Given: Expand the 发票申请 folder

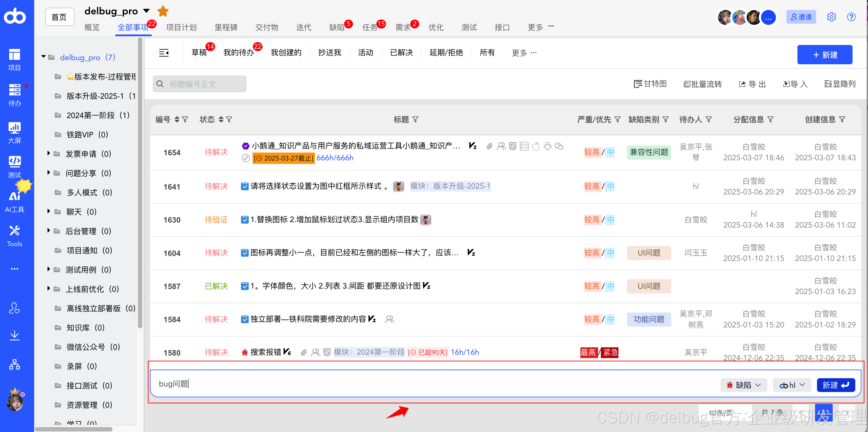Looking at the screenshot, I should [49, 153].
